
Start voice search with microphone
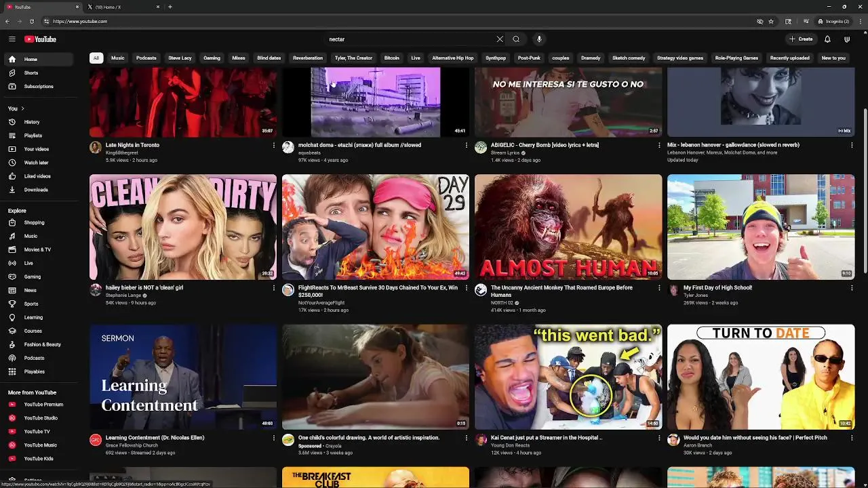539,39
